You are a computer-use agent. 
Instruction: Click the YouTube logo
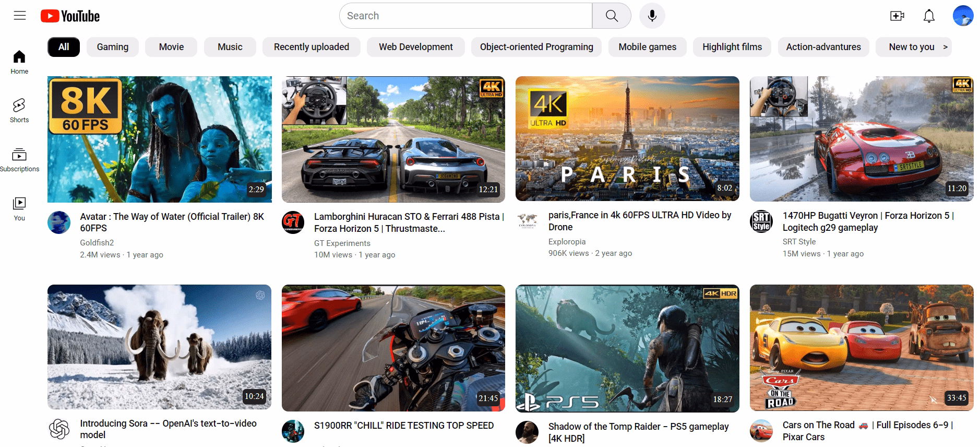click(x=70, y=16)
